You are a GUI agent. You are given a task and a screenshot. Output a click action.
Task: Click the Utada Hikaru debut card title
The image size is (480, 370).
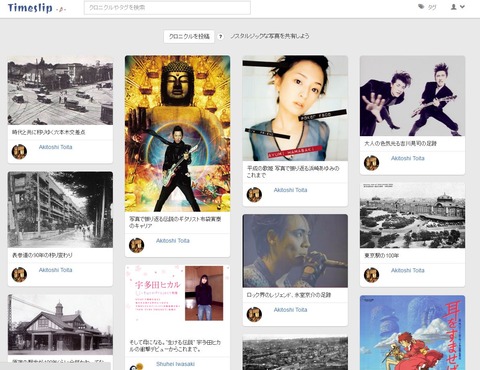click(x=175, y=346)
